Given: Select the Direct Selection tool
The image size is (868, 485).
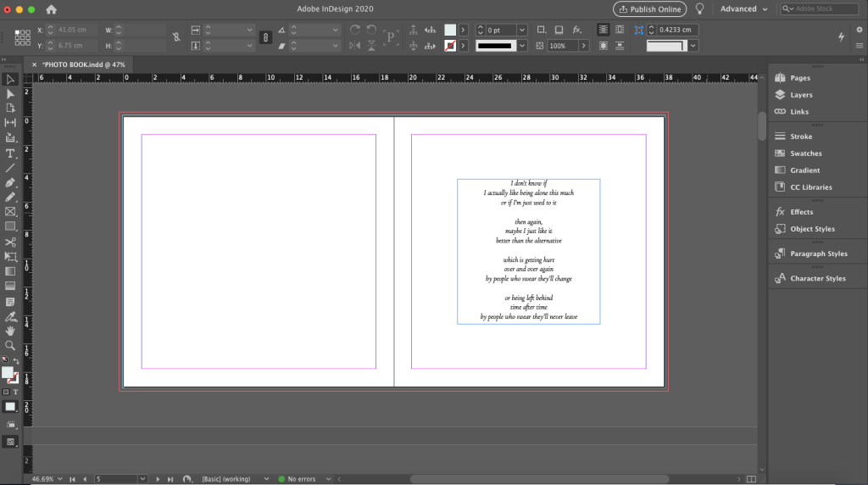Looking at the screenshot, I should click(x=10, y=93).
